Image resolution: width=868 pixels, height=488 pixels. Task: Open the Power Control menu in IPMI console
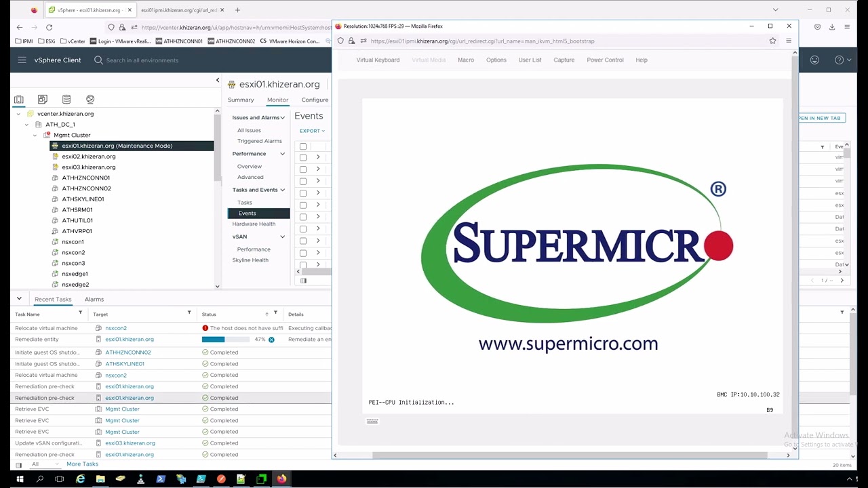click(605, 60)
